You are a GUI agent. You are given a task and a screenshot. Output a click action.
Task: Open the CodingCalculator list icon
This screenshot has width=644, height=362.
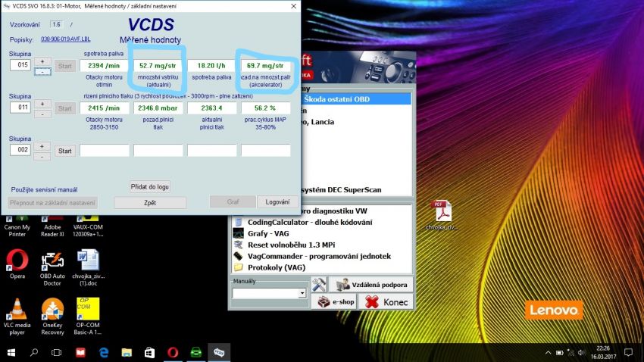click(x=238, y=222)
